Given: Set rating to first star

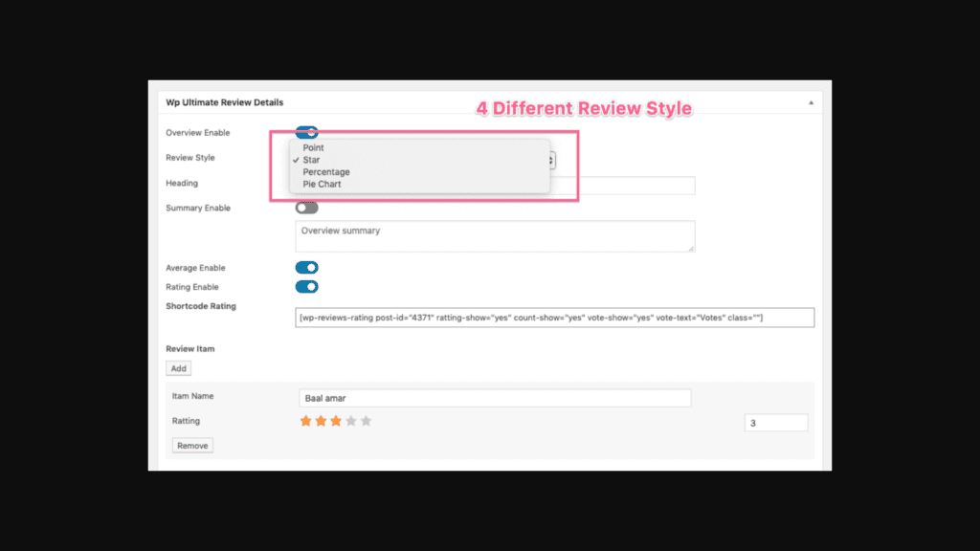Looking at the screenshot, I should coord(305,421).
